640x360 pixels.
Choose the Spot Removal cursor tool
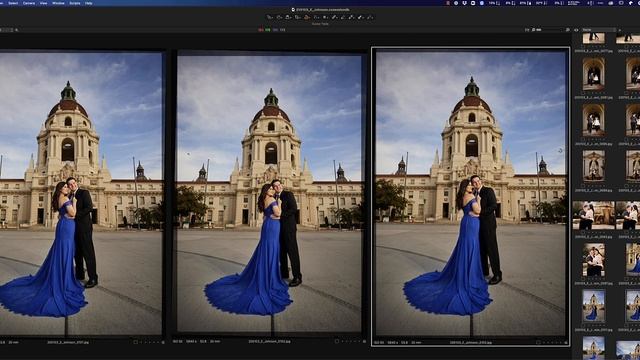(325, 17)
